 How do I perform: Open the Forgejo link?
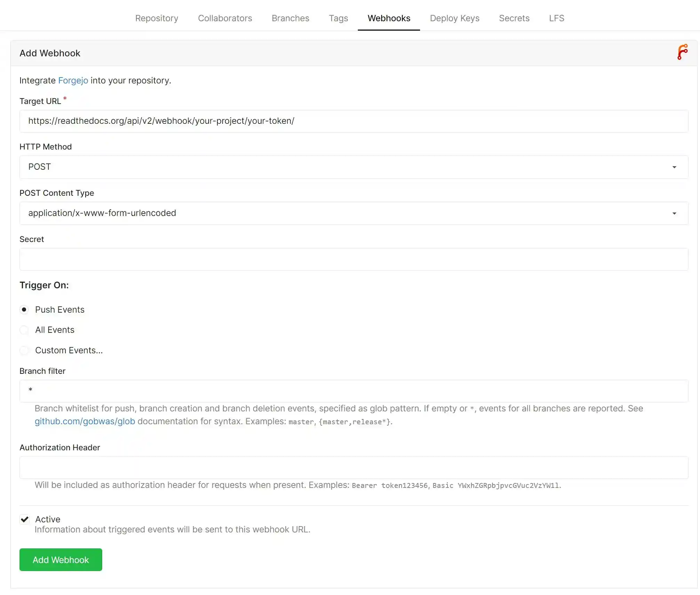[x=73, y=80]
